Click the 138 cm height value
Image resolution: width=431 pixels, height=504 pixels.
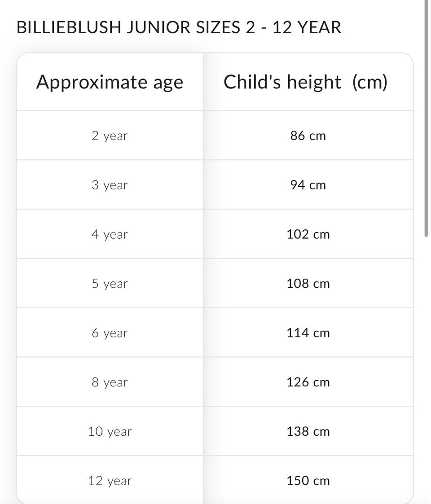pos(308,432)
